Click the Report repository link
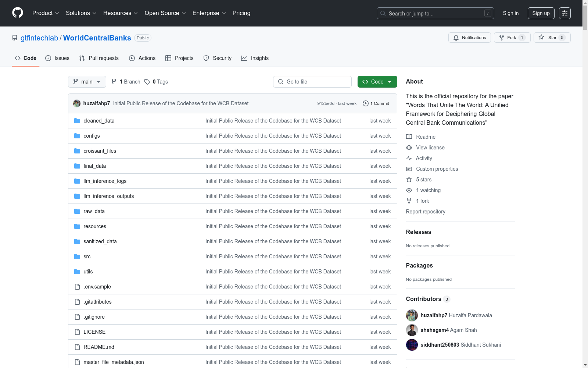Screen dimensions: 588x368 click(x=426, y=212)
